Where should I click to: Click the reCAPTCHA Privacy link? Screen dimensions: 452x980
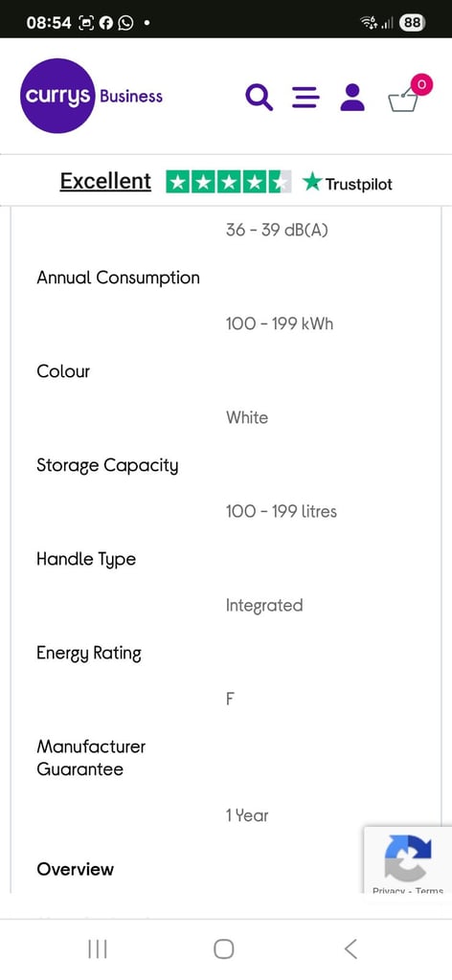388,890
